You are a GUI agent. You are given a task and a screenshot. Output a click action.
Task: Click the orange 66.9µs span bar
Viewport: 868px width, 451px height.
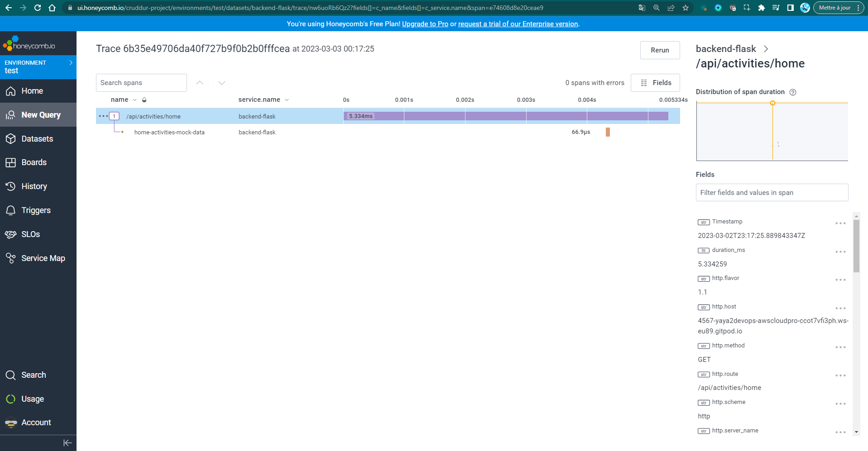click(x=608, y=132)
